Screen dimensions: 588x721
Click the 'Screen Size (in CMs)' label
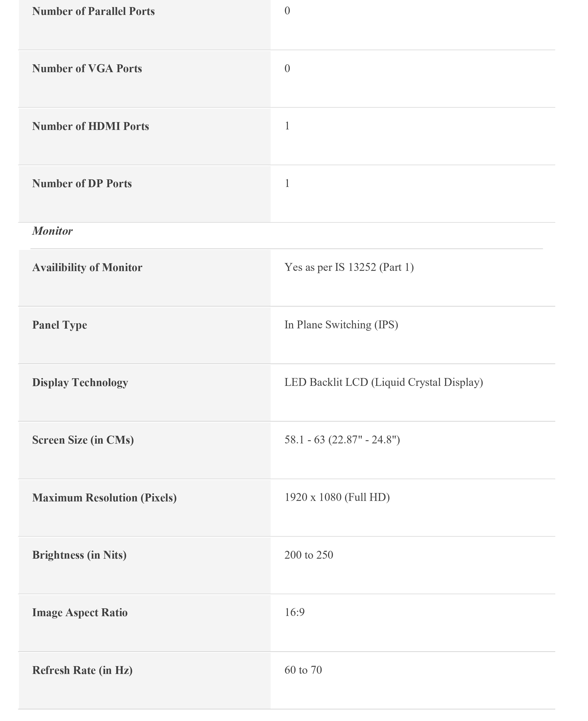pos(83,440)
